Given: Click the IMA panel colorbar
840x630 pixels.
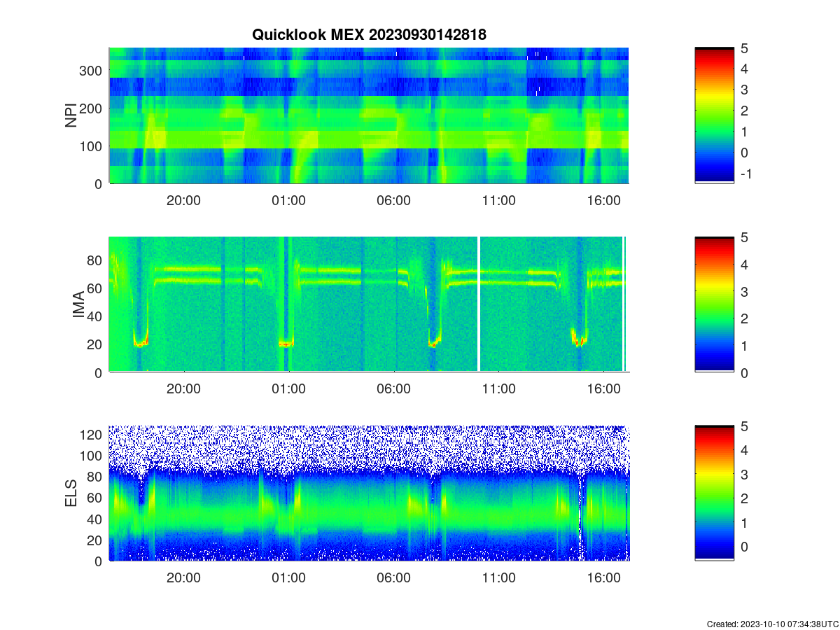Looking at the screenshot, I should 714,304.
